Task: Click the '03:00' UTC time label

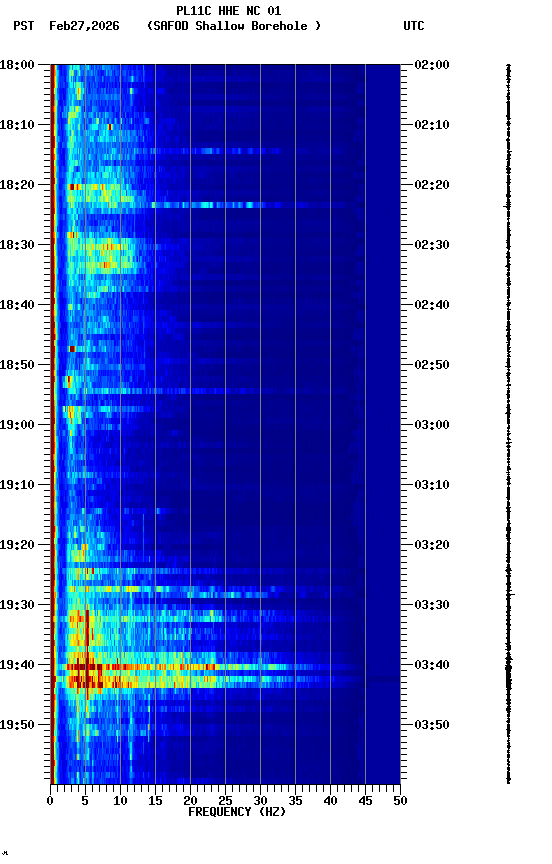Action: [432, 425]
